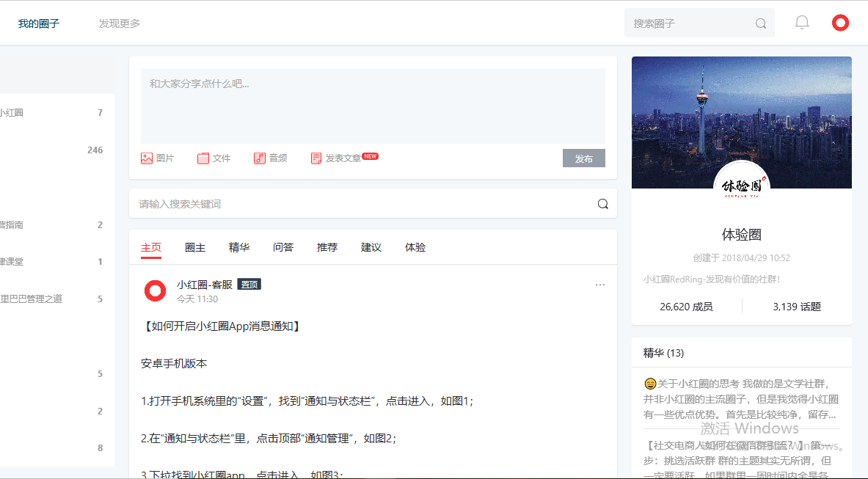Click the 精华 (13) section header

663,353
